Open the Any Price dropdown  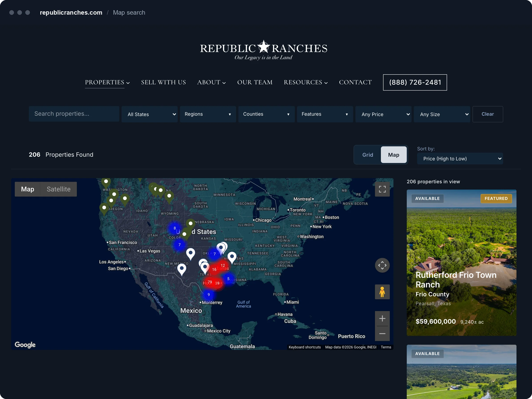[x=383, y=114]
